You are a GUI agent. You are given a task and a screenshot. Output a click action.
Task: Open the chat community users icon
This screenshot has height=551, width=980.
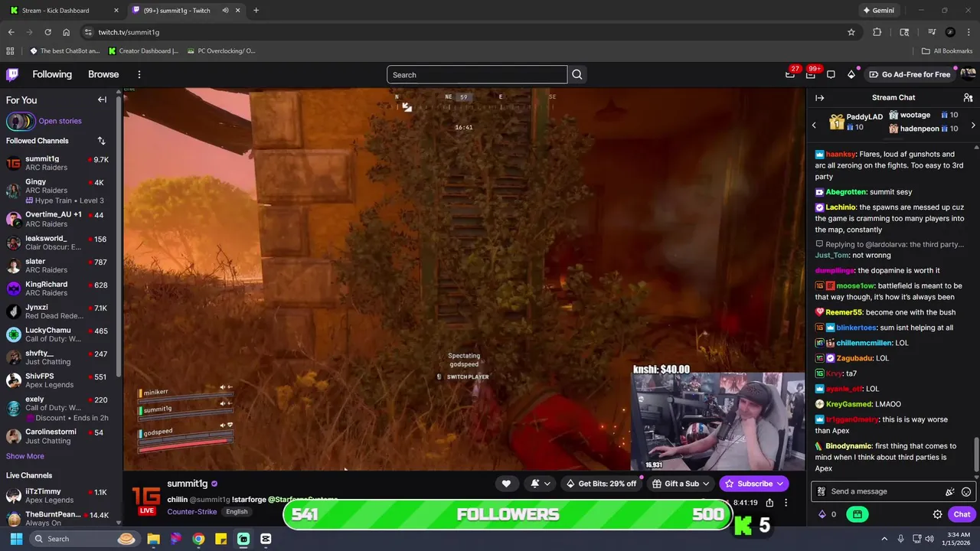click(x=968, y=98)
